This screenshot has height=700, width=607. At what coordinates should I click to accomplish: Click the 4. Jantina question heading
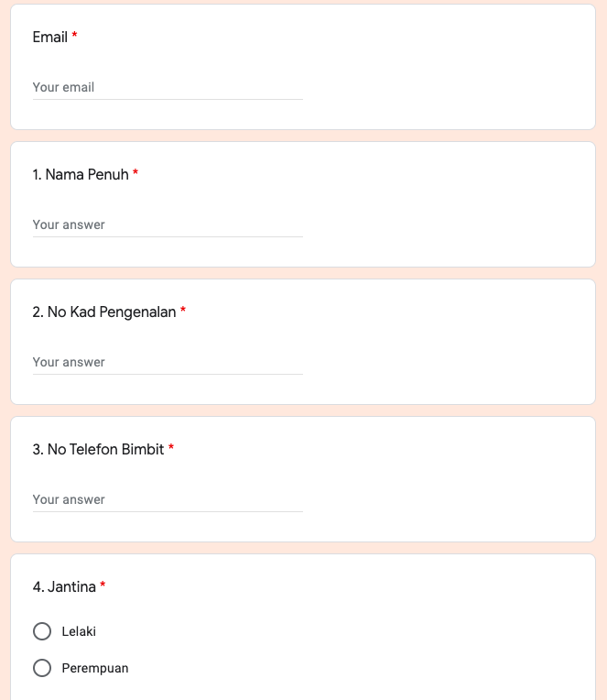pos(64,586)
